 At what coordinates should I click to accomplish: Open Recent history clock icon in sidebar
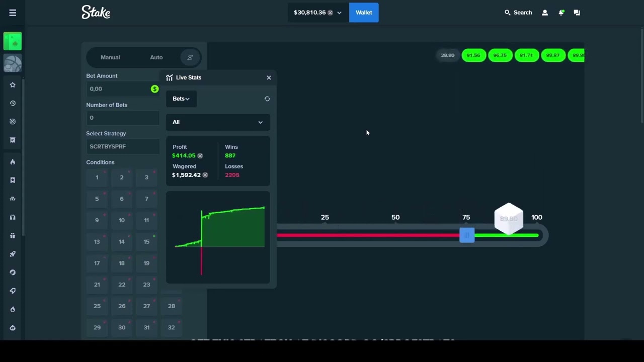point(13,103)
